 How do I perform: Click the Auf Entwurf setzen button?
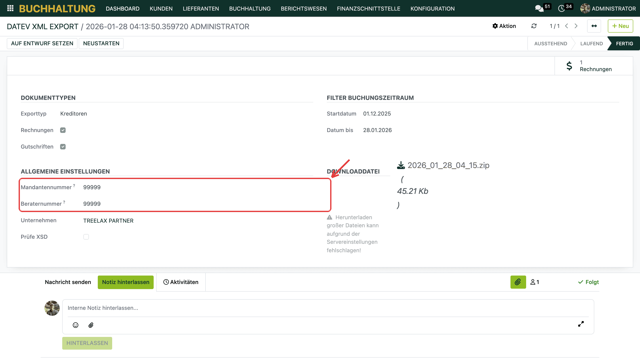(42, 44)
